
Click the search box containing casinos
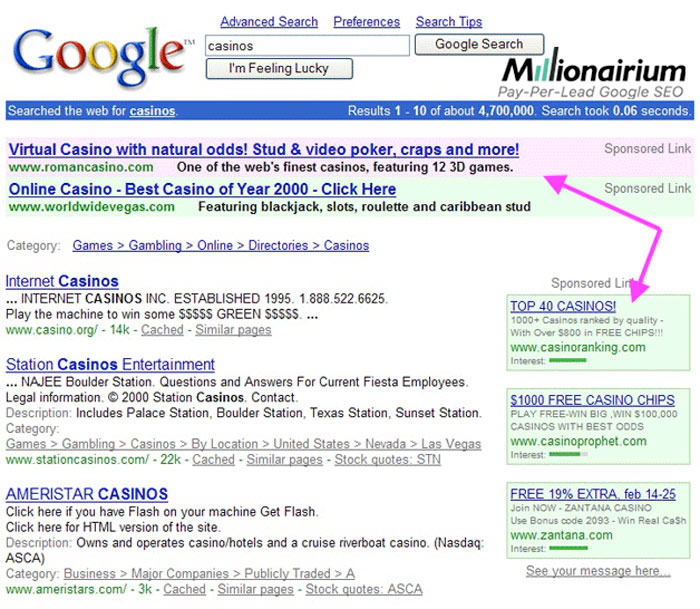click(307, 46)
